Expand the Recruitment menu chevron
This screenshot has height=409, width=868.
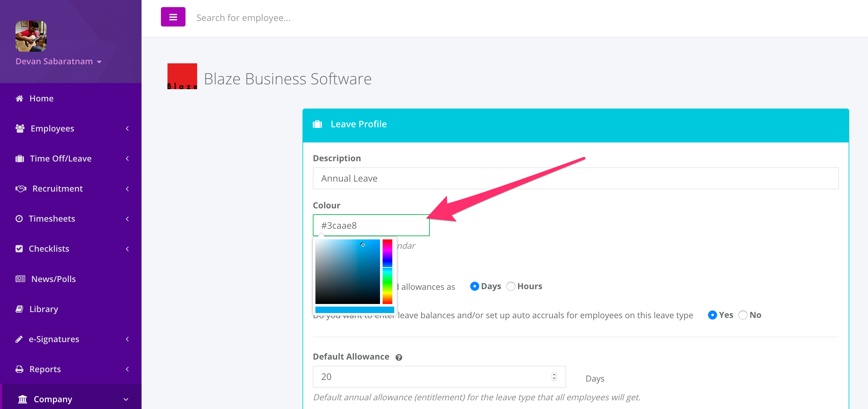pos(127,189)
